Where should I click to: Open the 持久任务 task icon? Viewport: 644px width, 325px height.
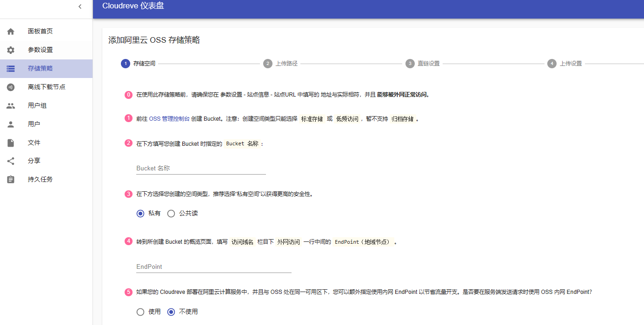pos(10,179)
